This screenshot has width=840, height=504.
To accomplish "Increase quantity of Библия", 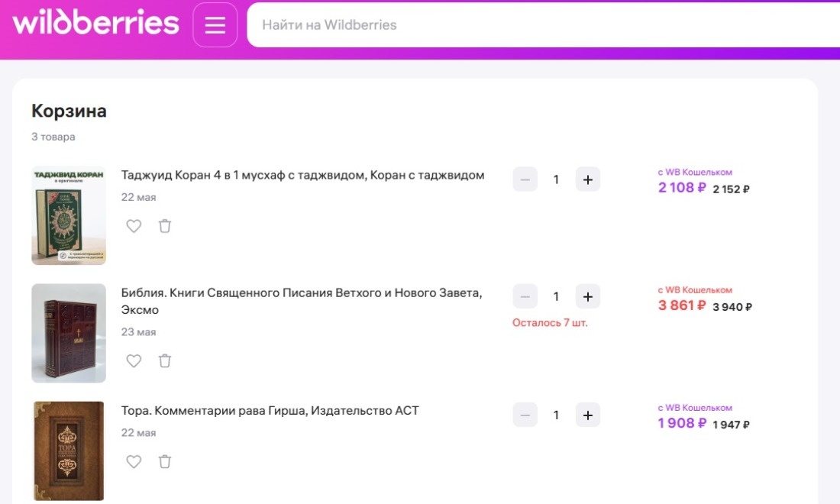I will point(588,297).
